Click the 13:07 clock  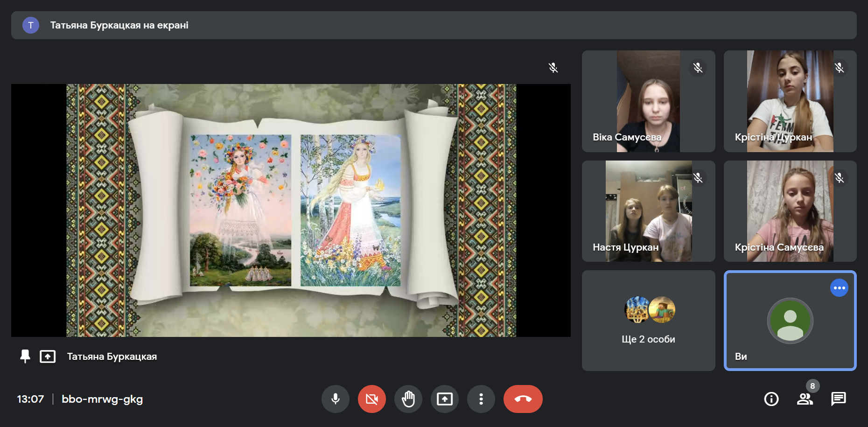(x=30, y=399)
